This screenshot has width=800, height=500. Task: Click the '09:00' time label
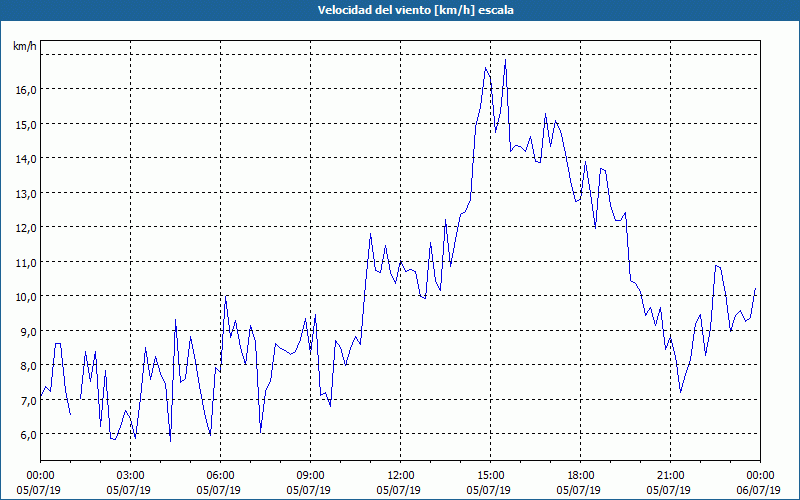tap(310, 476)
